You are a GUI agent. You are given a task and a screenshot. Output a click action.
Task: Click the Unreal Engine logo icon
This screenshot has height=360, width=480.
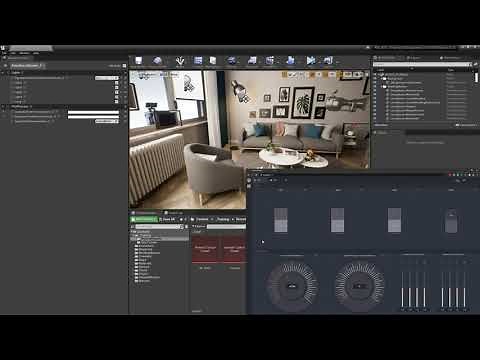tap(3, 48)
